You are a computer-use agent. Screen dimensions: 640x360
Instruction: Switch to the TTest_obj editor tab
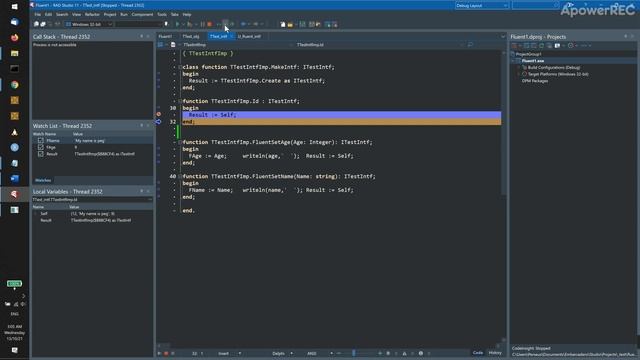[x=191, y=36]
